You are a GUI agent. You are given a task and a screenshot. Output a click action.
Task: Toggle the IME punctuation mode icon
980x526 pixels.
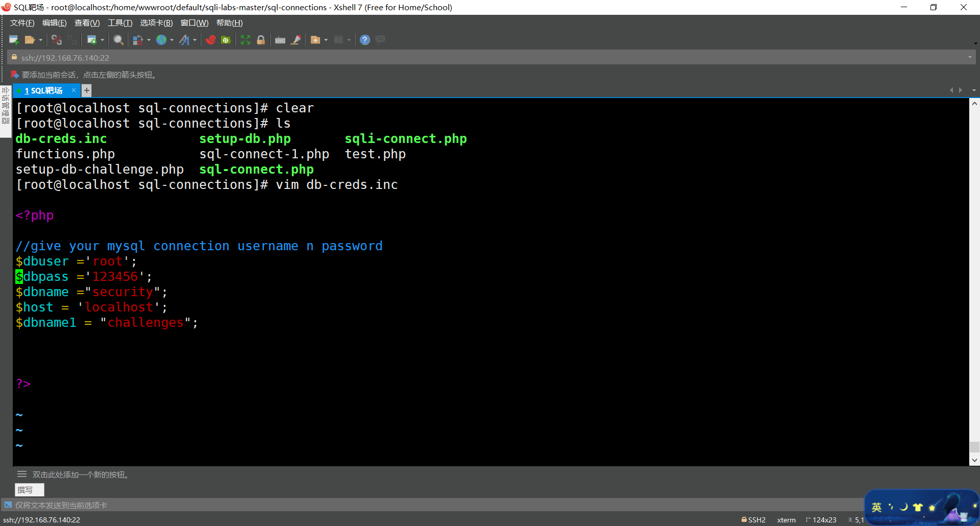coord(891,507)
